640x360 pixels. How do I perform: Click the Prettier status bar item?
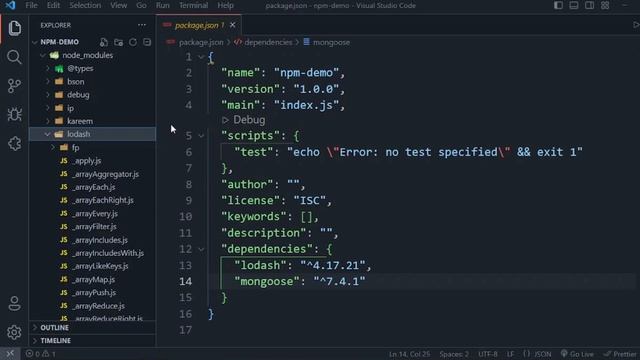620,354
